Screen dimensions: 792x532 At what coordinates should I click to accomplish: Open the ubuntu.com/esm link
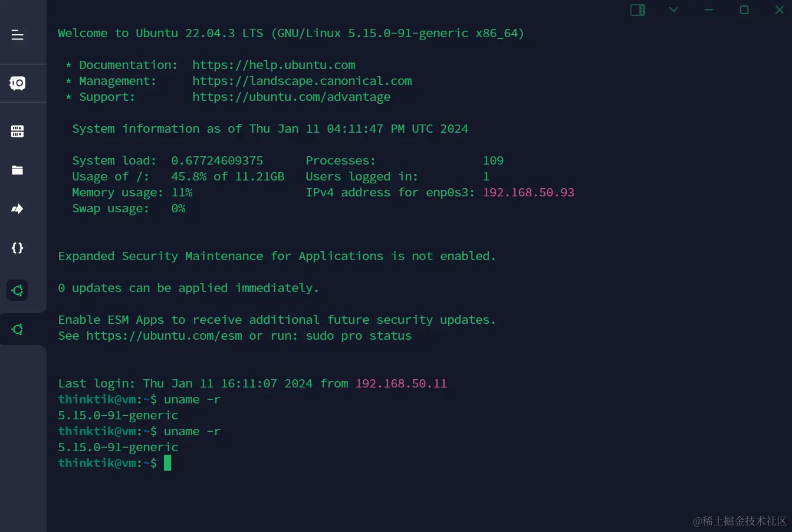click(163, 336)
